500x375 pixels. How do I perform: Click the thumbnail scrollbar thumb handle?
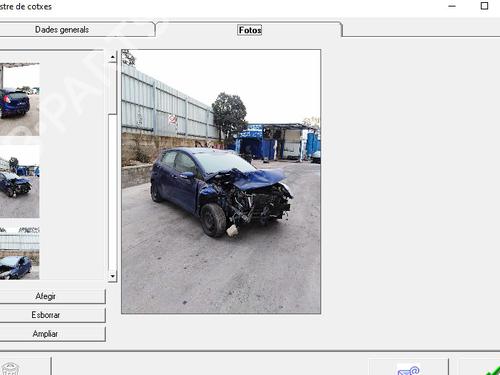coord(113,88)
